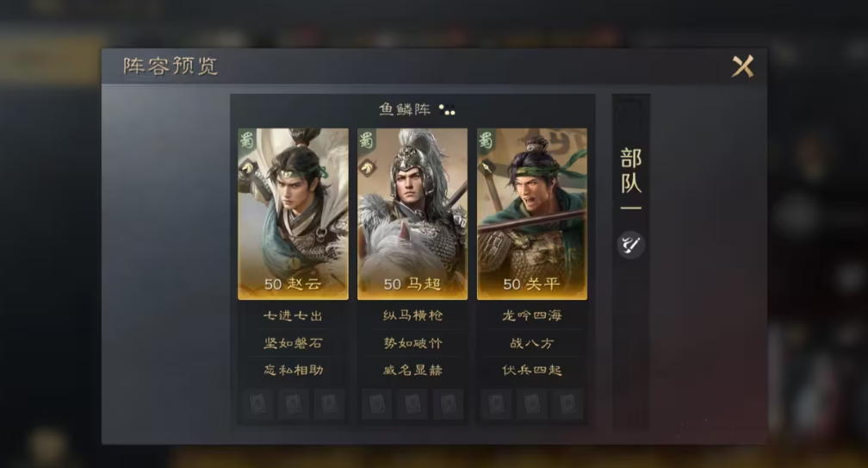The image size is (868, 468).
Task: Select the 关平 hero card
Action: 532,214
